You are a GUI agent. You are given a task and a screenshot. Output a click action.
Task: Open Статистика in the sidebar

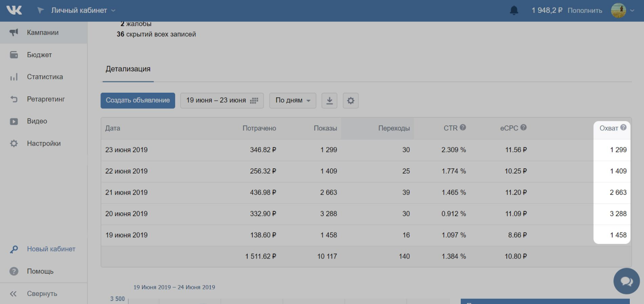tap(45, 77)
